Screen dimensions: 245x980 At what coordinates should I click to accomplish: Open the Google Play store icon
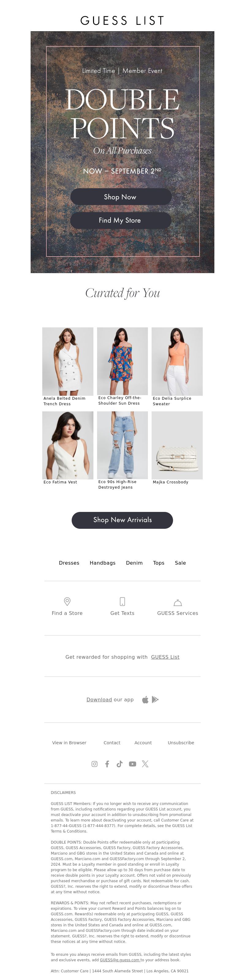click(155, 700)
